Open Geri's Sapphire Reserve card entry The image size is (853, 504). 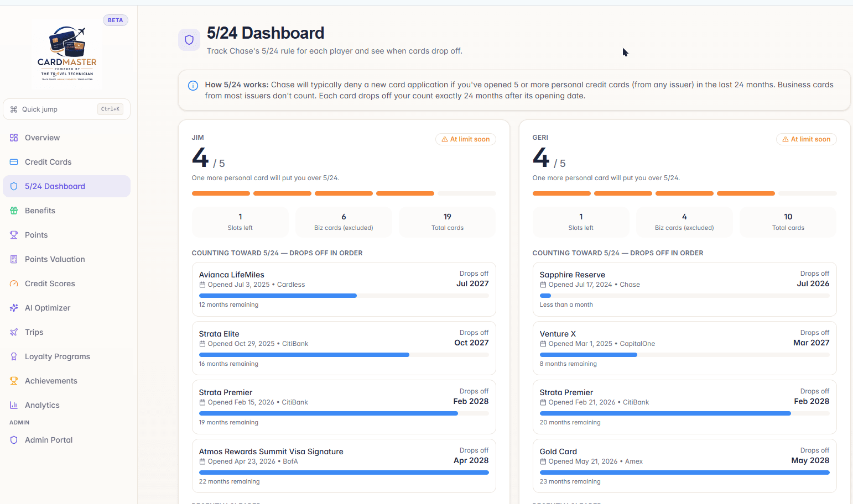click(x=684, y=289)
